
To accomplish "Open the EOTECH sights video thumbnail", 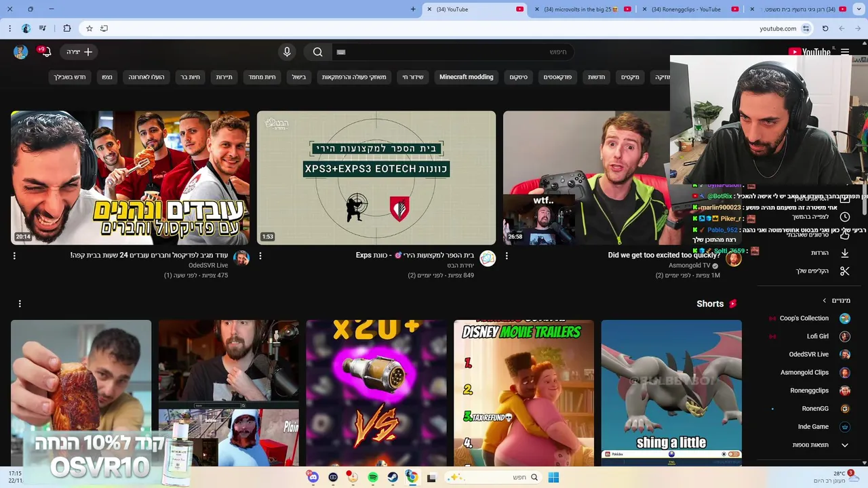I will coord(376,178).
